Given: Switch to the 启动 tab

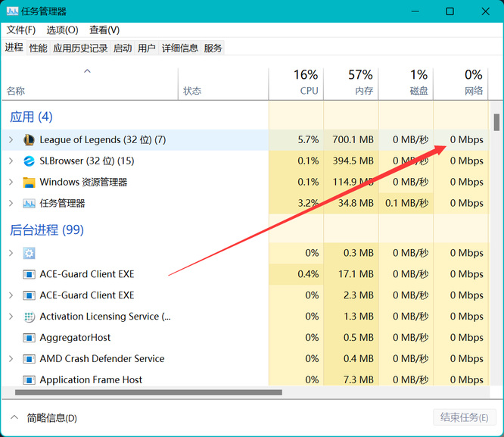Looking at the screenshot, I should click(x=122, y=48).
